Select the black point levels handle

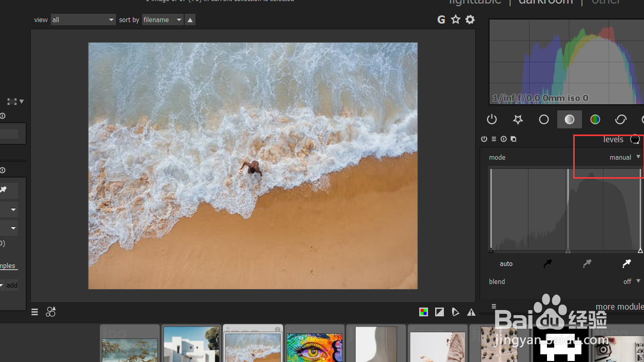491,251
